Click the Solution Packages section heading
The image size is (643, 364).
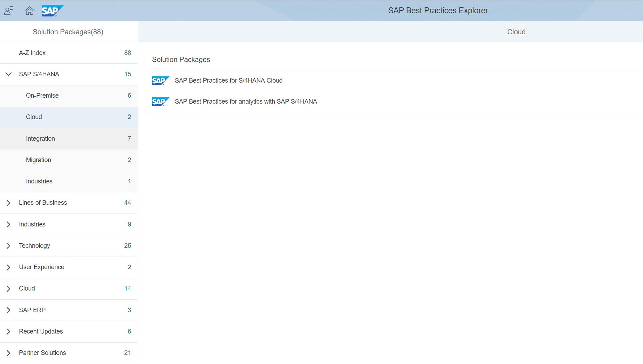[x=181, y=59]
